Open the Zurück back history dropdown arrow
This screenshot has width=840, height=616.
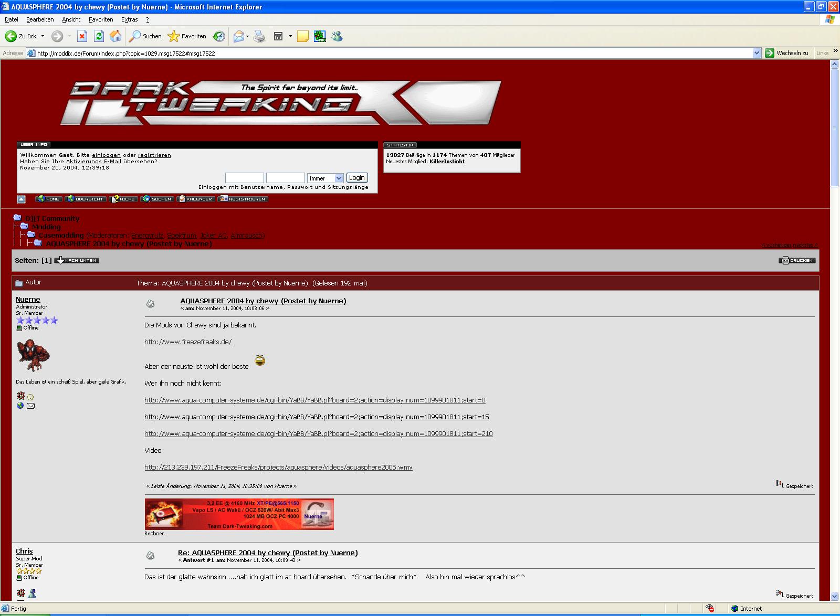(43, 36)
